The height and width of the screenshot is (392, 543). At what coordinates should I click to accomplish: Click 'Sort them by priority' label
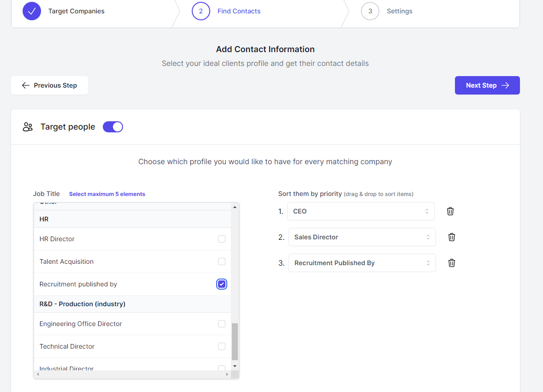(x=310, y=194)
